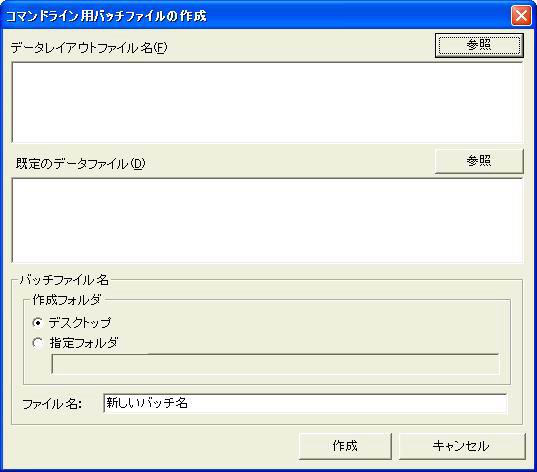The image size is (537, 472).
Task: Click the 指定フォルダ option label text
Action: [x=84, y=343]
